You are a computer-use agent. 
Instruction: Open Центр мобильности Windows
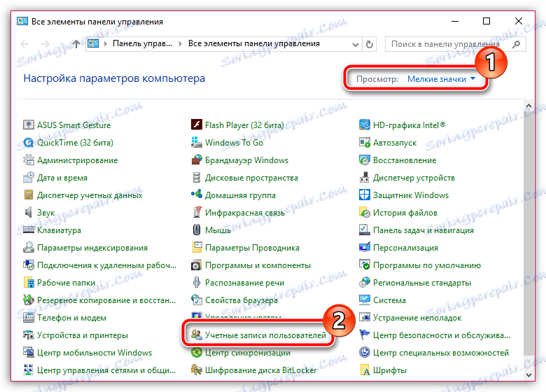click(87, 353)
